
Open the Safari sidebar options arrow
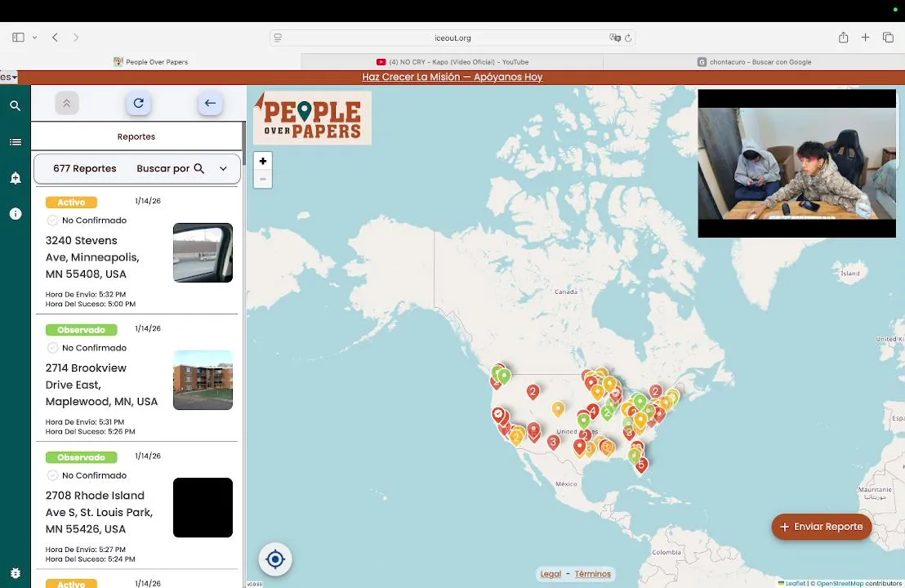(x=34, y=38)
